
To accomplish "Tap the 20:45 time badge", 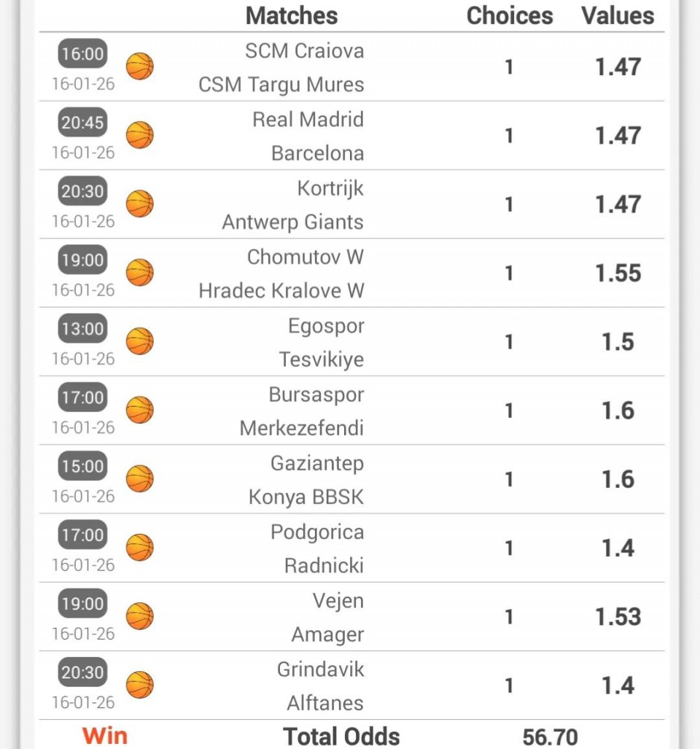I will pyautogui.click(x=82, y=123).
